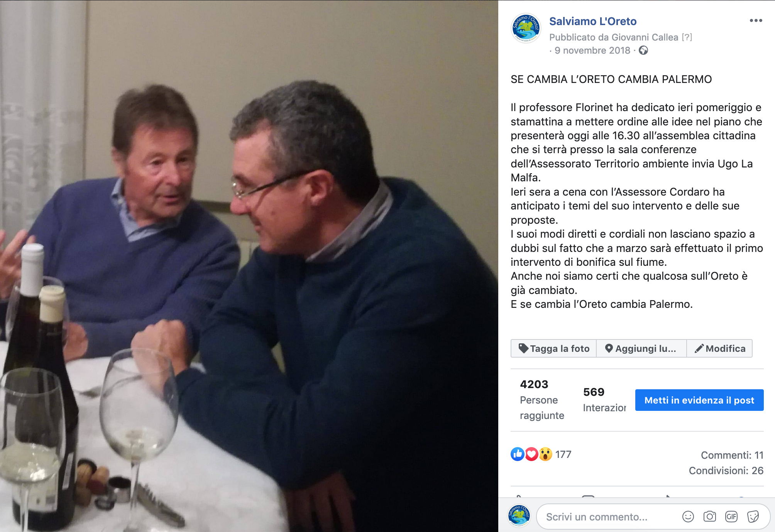Image resolution: width=775 pixels, height=532 pixels.
Task: Open the emoji picker in comment box
Action: coord(688,517)
